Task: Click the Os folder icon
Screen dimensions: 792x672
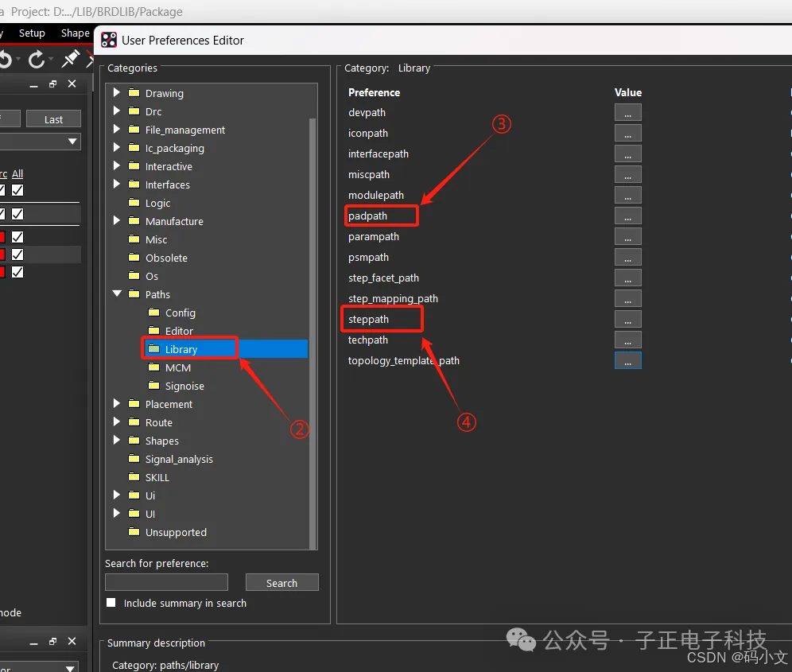Action: [134, 275]
